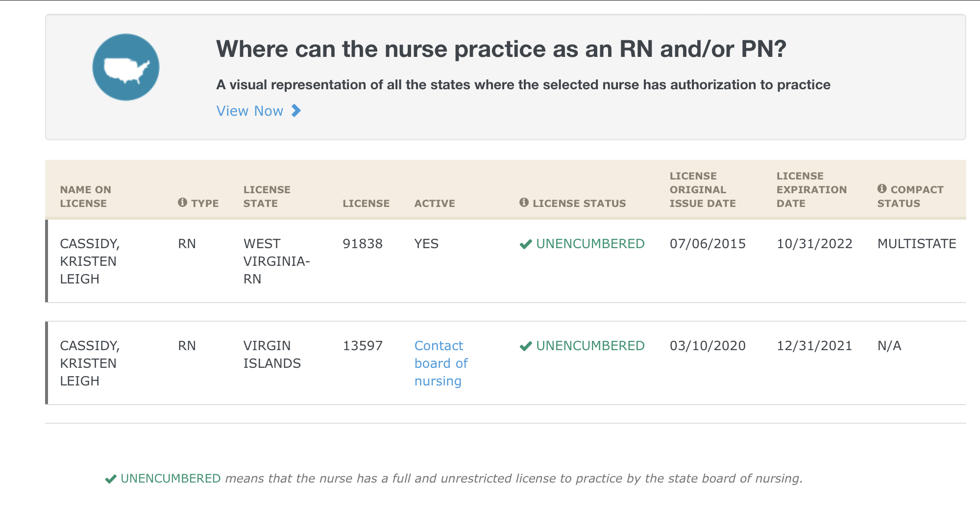
Task: Click license number 91838
Action: coord(363,243)
